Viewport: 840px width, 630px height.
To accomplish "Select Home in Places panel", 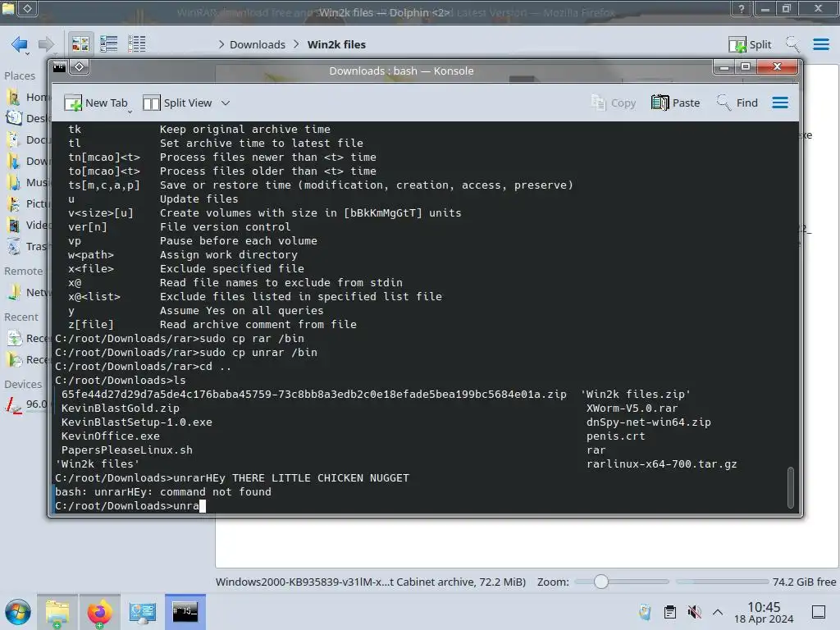I will click(26, 97).
